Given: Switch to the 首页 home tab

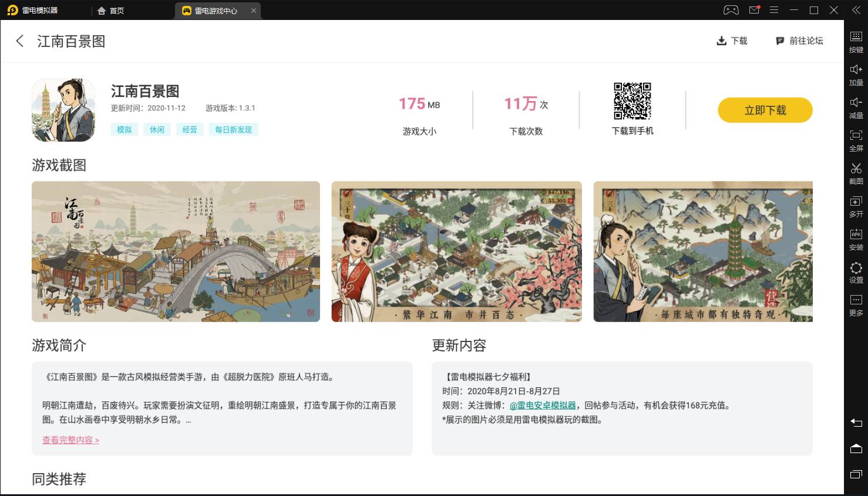Looking at the screenshot, I should click(x=111, y=11).
